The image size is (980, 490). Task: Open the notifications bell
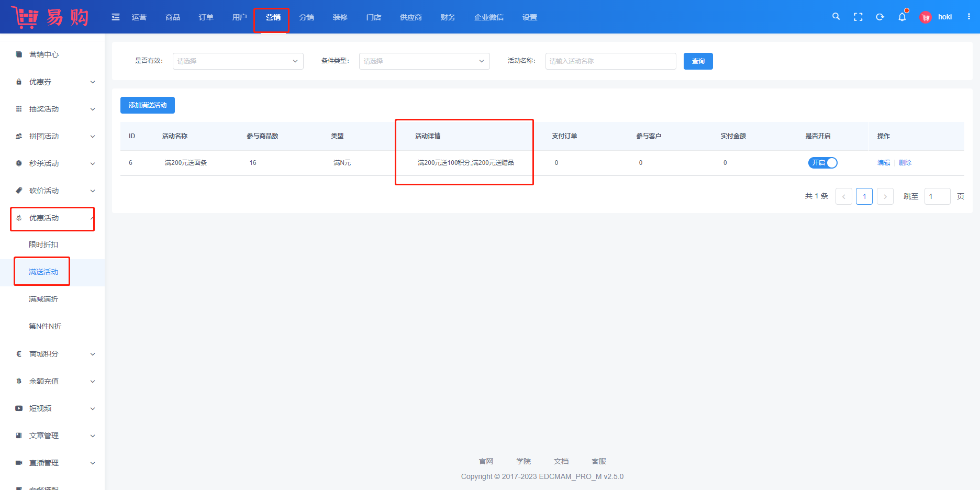click(x=902, y=17)
